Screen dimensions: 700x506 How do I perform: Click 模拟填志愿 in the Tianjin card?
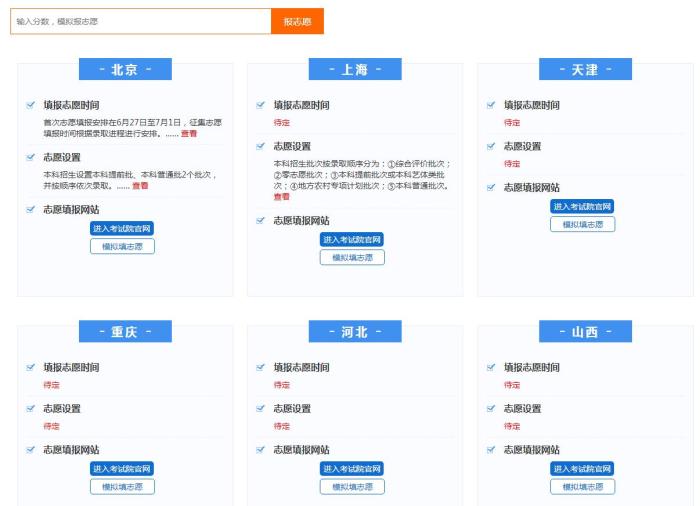(582, 224)
